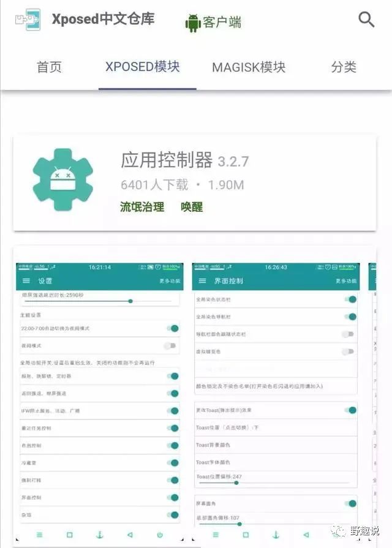Open hamburger menu in 设置 screenshot
The width and height of the screenshot is (392, 548).
26,280
